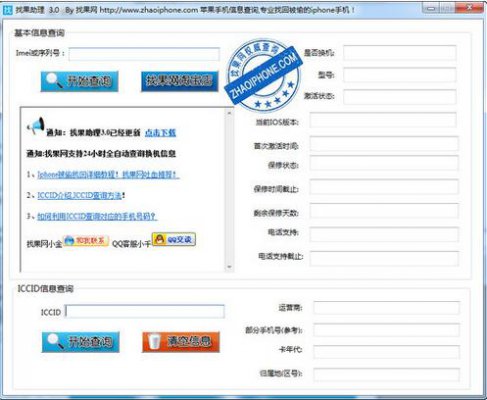
Task: Click the 基本信息查询 group label
Action: pos(39,33)
